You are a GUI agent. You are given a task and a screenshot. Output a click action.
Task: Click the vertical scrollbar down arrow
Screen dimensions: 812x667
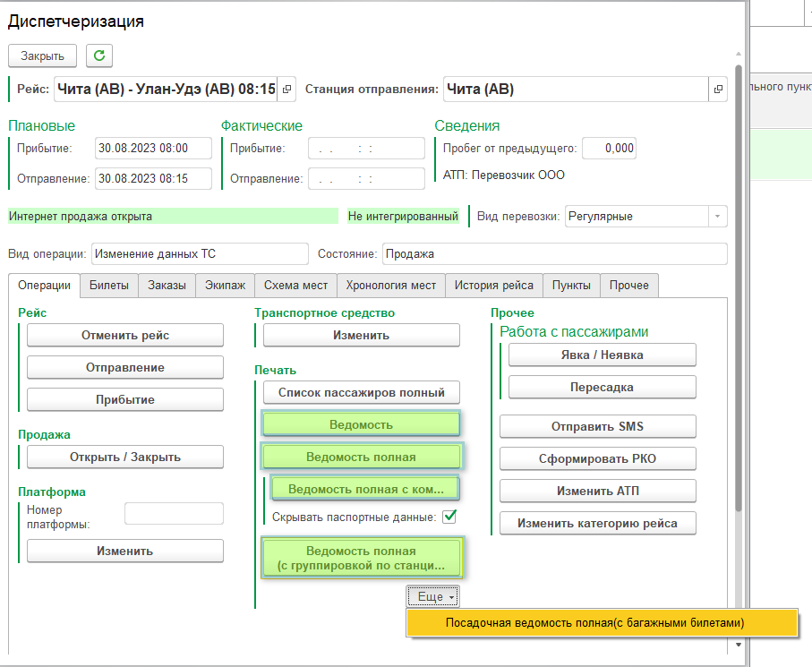click(738, 644)
